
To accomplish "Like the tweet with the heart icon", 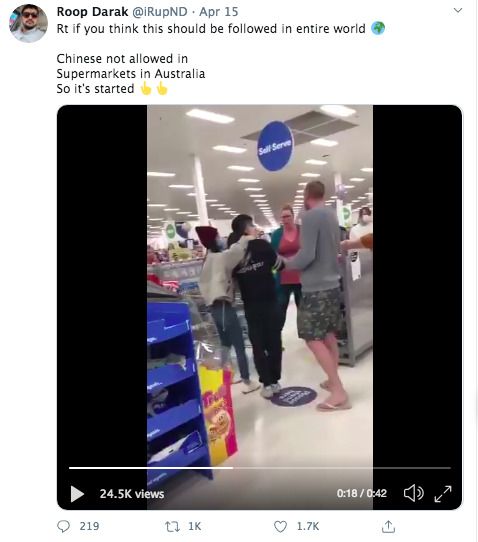I will [280, 526].
